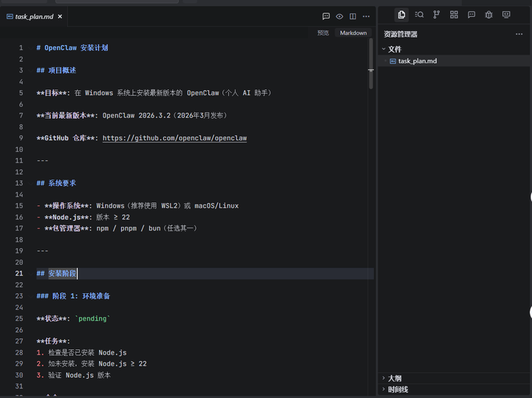Click the markdown file icon on the editor tab

click(x=10, y=16)
